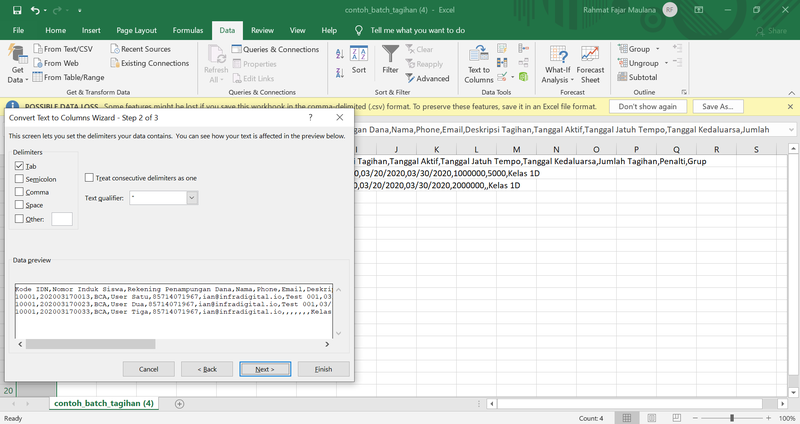This screenshot has height=424, width=800.
Task: Enable the Space delimiter checkbox
Action: click(19, 205)
